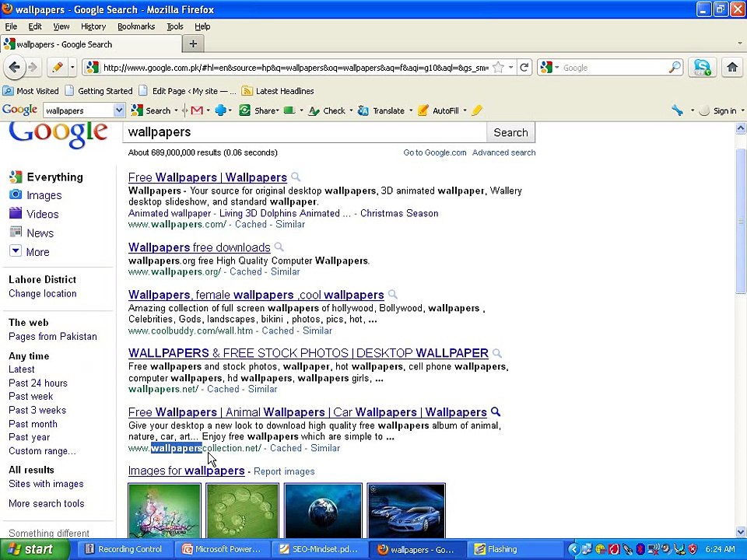Viewport: 747px width, 560px height.
Task: Reload the page with the refresh button
Action: click(524, 68)
